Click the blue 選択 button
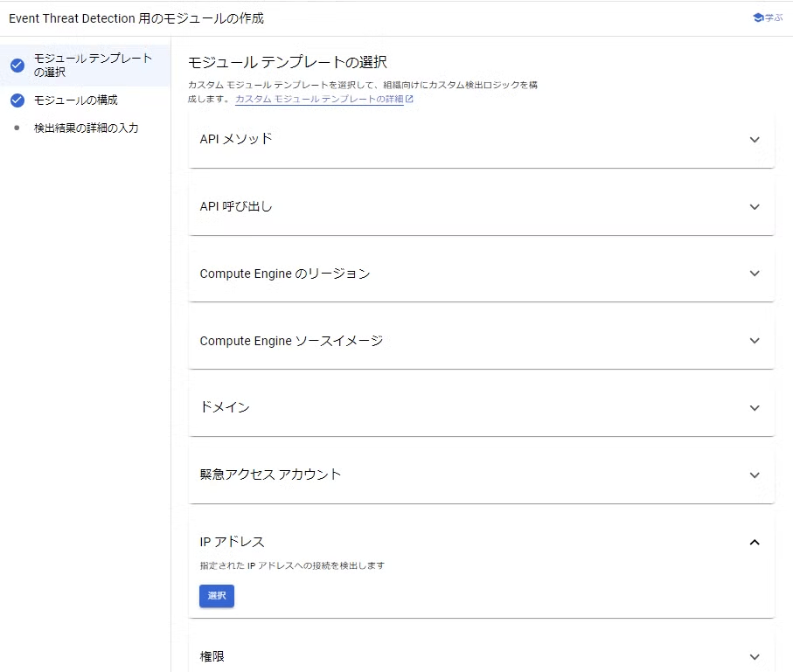This screenshot has height=672, width=793. (217, 596)
